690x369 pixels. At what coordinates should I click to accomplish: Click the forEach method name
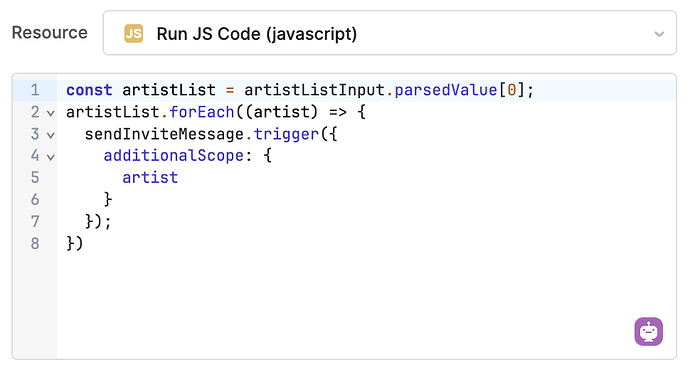(202, 112)
